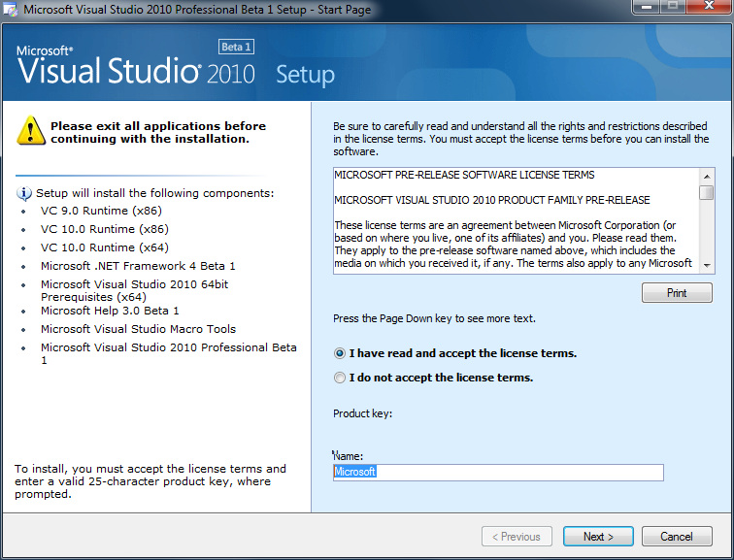Click the Print button
This screenshot has height=560, width=734.
pyautogui.click(x=677, y=293)
